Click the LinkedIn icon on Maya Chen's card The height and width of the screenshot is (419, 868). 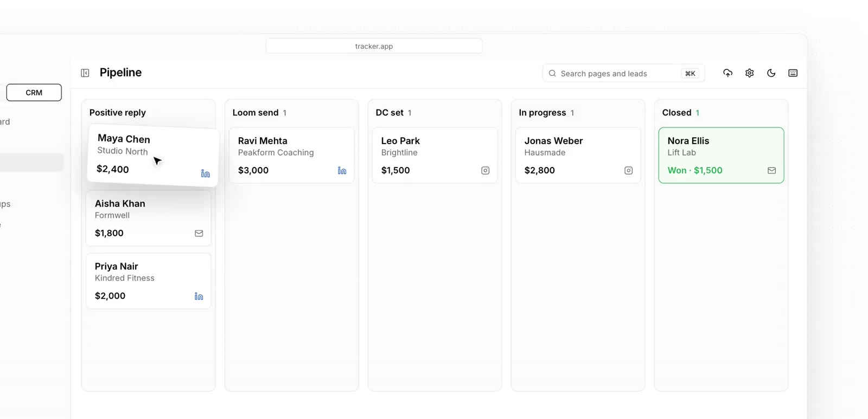click(x=205, y=173)
